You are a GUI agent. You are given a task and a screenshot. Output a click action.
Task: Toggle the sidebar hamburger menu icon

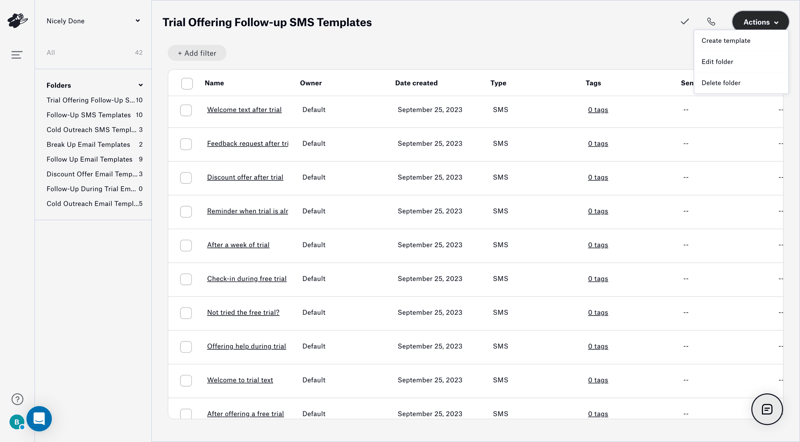click(17, 55)
